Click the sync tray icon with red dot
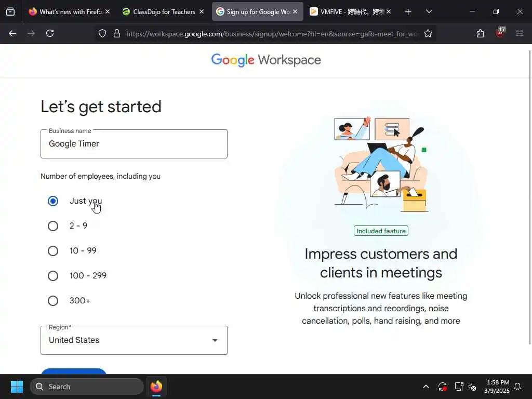532x399 pixels. (443, 387)
